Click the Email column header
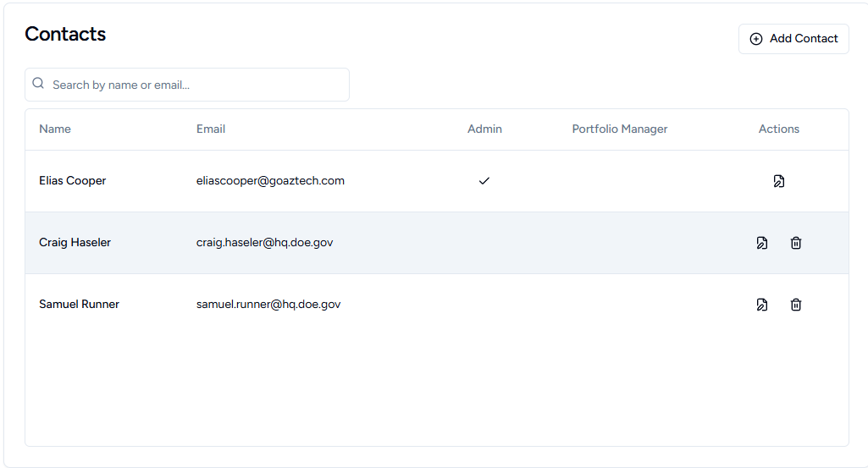The height and width of the screenshot is (473, 868). click(x=211, y=129)
